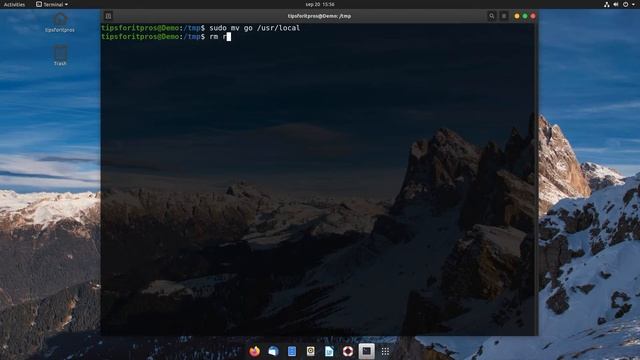The width and height of the screenshot is (640, 360).
Task: Open the Activities overview
Action: tap(14, 4)
